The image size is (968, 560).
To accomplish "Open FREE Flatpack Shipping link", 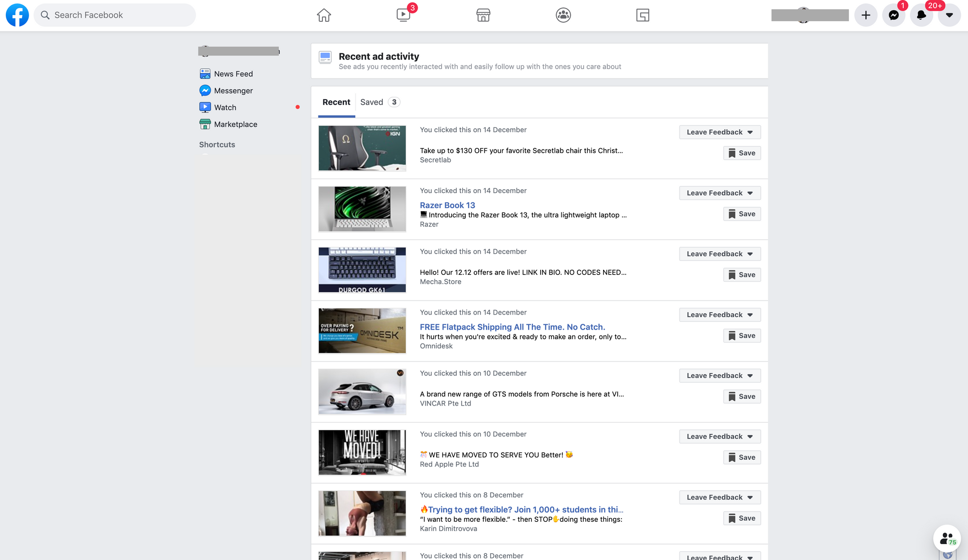I will tap(513, 327).
